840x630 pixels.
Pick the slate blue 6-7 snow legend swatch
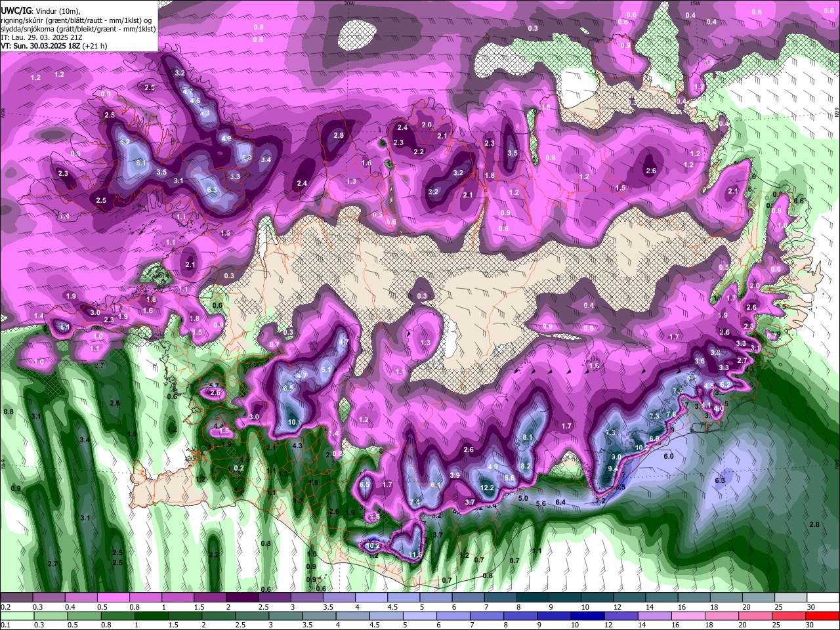469,597
